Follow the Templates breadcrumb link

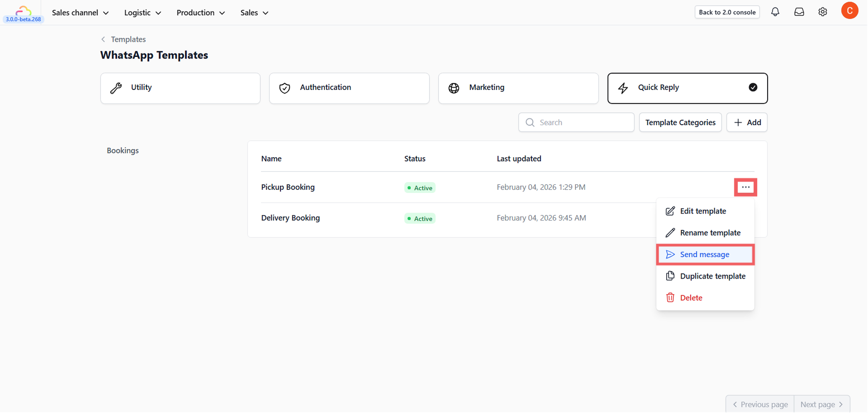click(128, 39)
